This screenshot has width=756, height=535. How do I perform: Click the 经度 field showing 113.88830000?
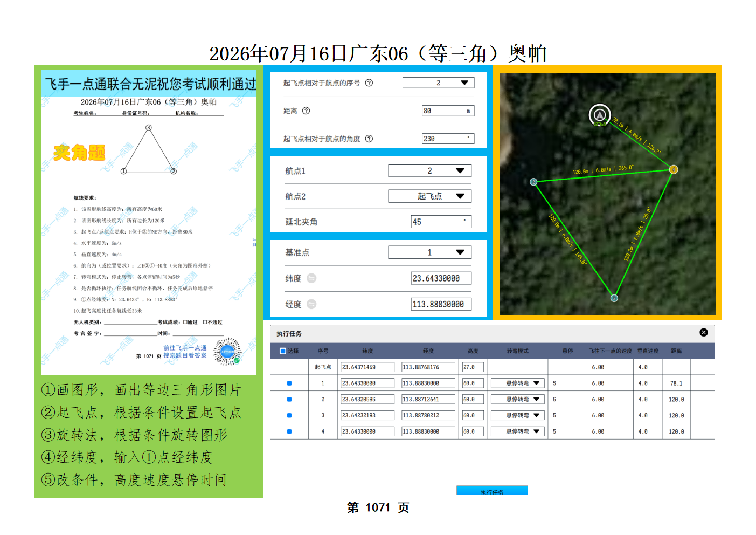[x=441, y=304]
